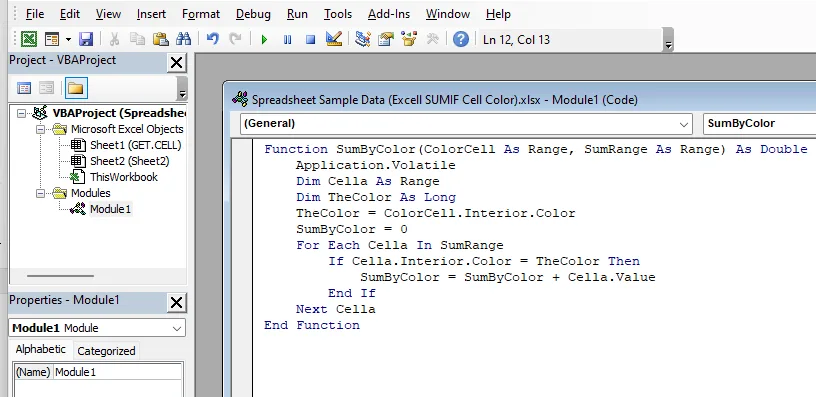Open the Help menu

498,14
